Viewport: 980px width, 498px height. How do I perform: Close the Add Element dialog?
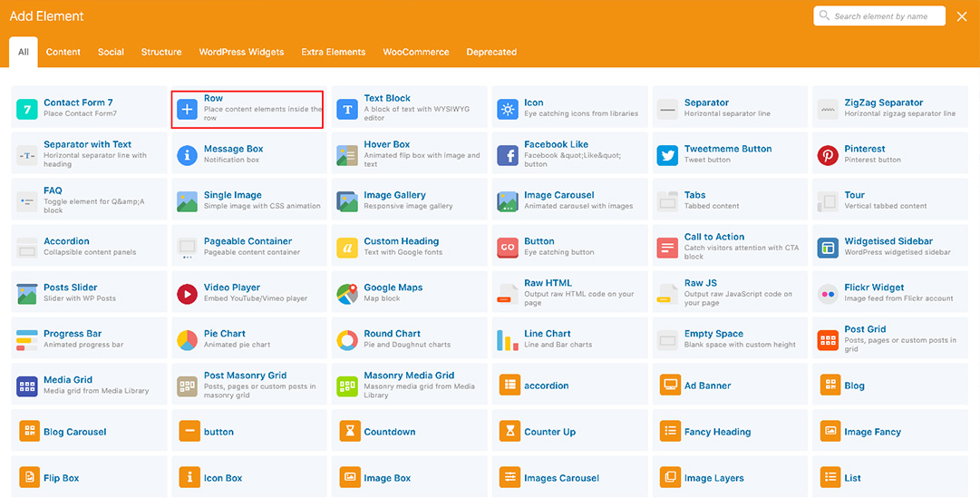pyautogui.click(x=962, y=17)
